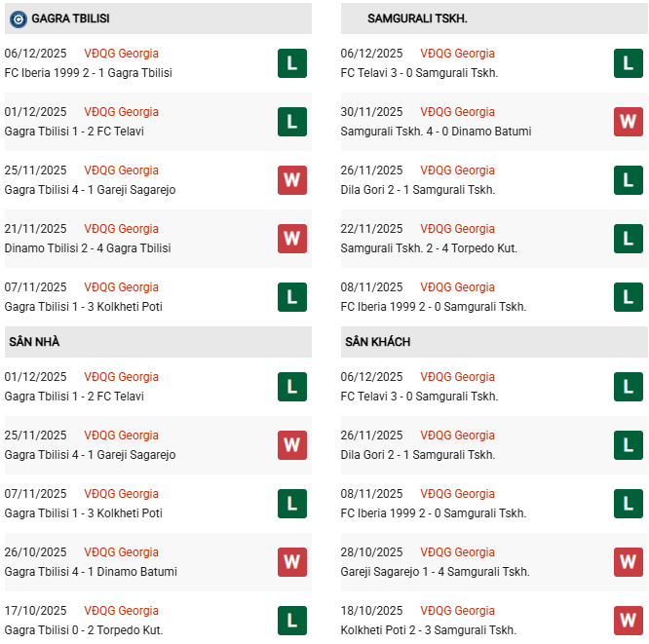The height and width of the screenshot is (644, 649).
Task: Click the W badge for Samgurali 4-0 Dinamo Batumi
Action: [628, 122]
